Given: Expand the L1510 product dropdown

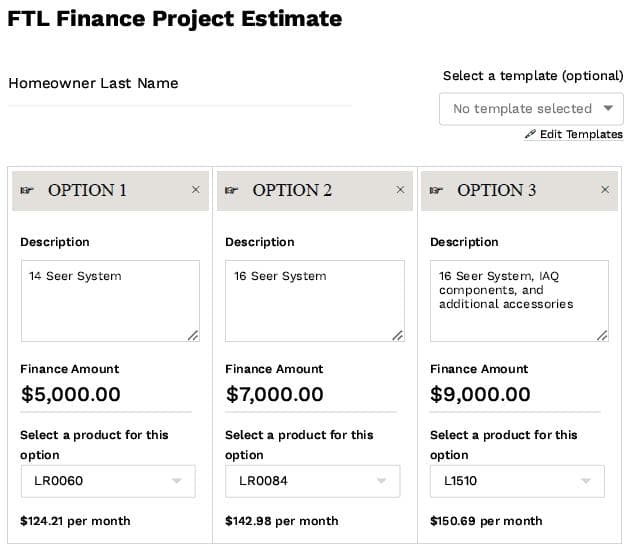Looking at the screenshot, I should pyautogui.click(x=517, y=481).
